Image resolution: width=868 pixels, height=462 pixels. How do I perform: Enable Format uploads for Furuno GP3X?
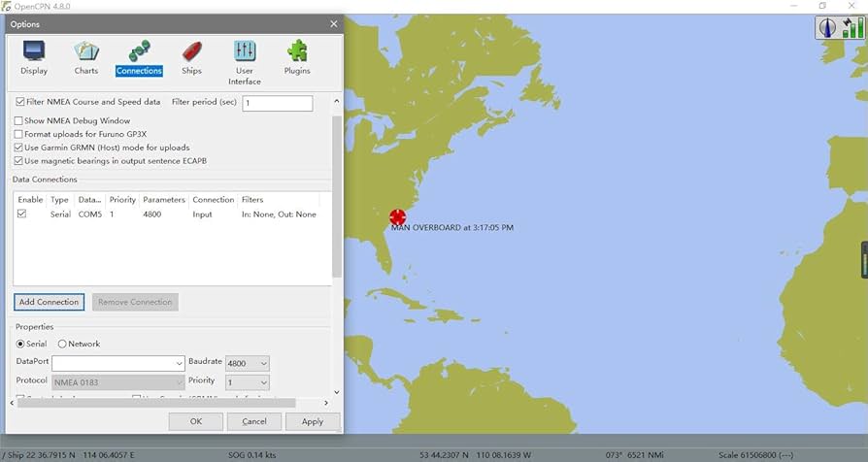tap(18, 134)
